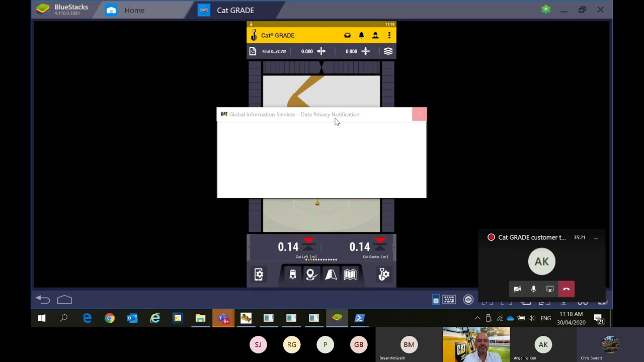Select the map pin point icon
644x362 pixels.
coord(311,274)
